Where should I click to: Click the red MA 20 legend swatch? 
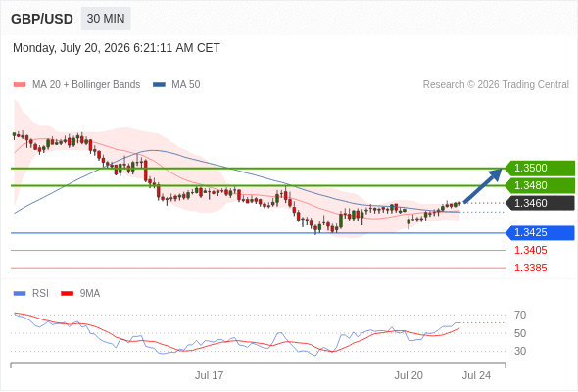[20, 85]
